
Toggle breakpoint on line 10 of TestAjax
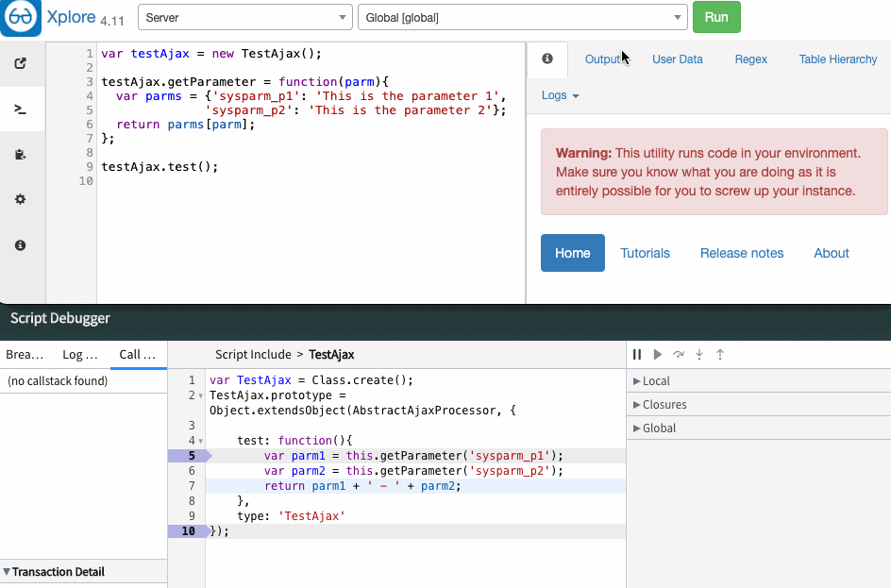tap(188, 530)
